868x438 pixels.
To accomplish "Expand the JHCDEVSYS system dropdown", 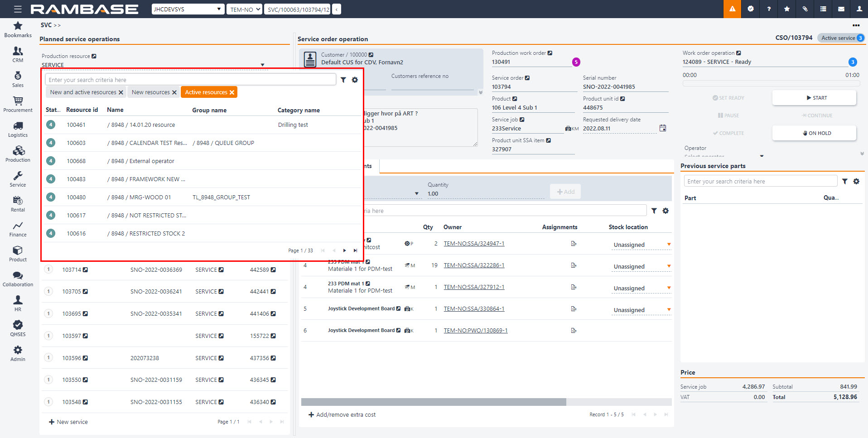I will click(188, 9).
